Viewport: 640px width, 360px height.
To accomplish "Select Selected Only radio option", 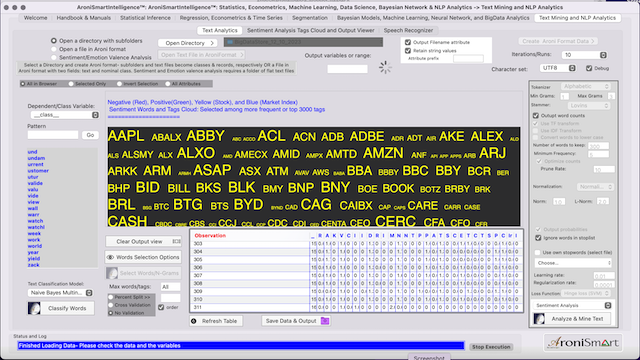I will pos(71,84).
